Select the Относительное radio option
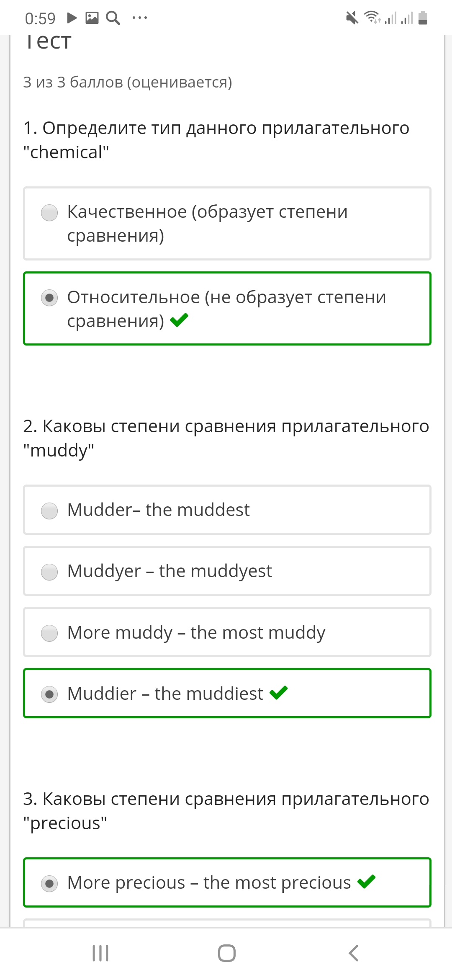Screen dimensions: 452x980 [x=227, y=309]
